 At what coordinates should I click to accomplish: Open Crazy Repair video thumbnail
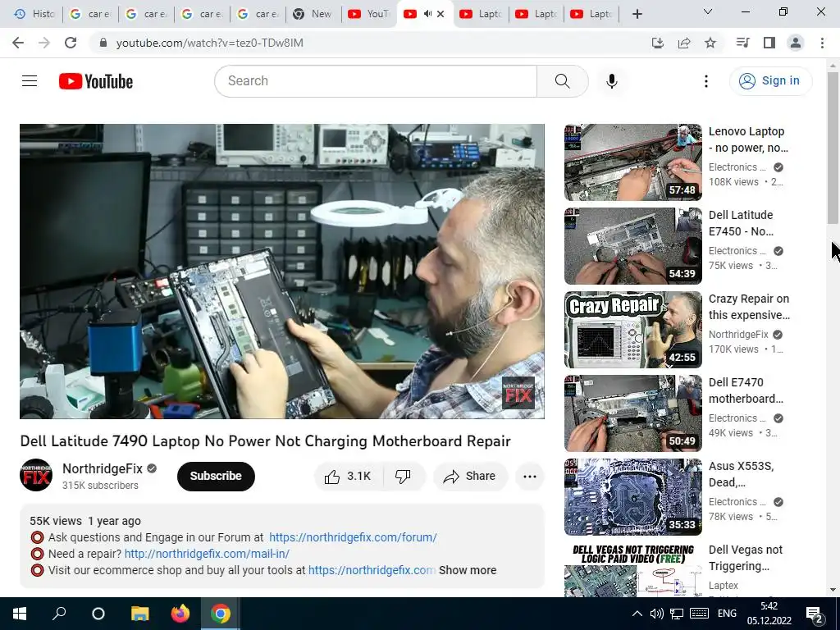(x=632, y=330)
